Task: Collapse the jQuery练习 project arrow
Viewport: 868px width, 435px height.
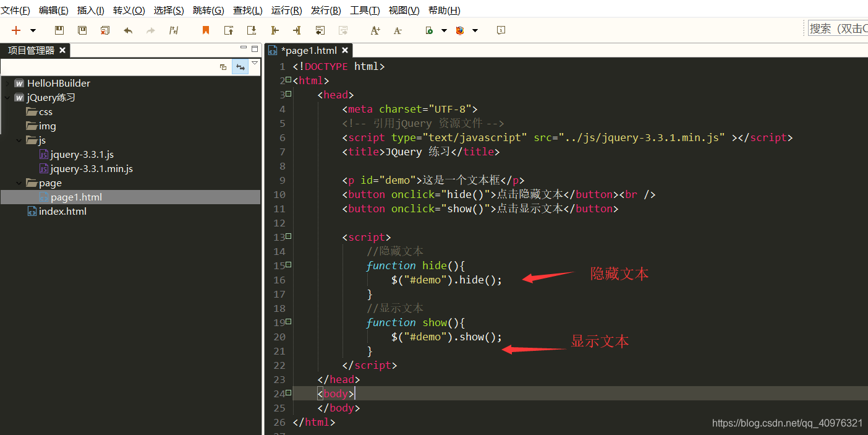Action: [7, 97]
